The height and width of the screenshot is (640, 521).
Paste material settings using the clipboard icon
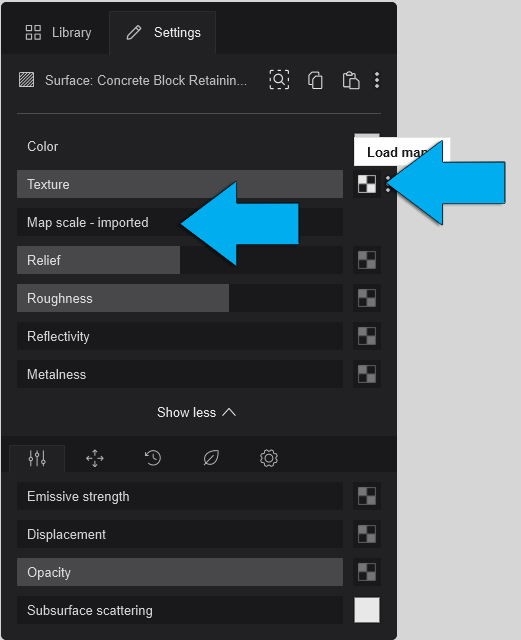pyautogui.click(x=351, y=80)
